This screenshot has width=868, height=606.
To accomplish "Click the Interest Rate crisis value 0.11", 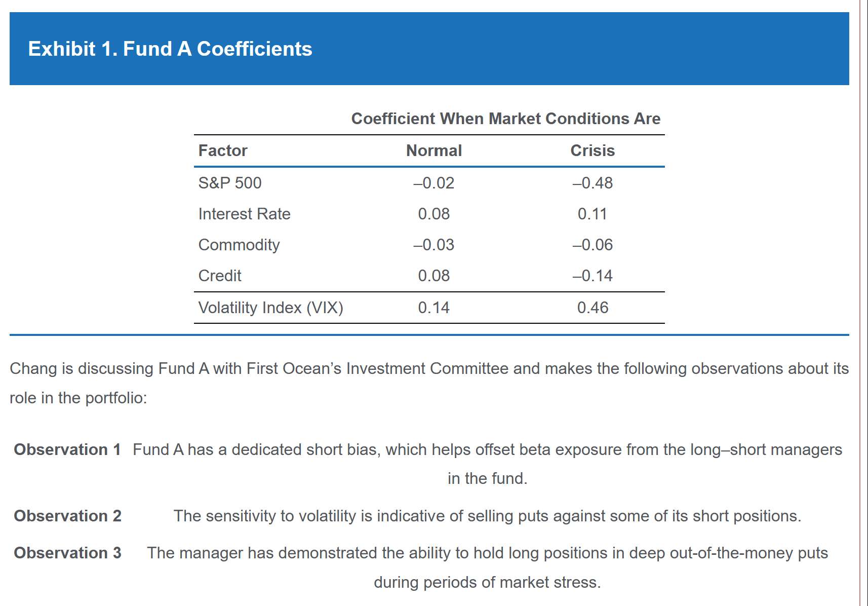I will 593,214.
